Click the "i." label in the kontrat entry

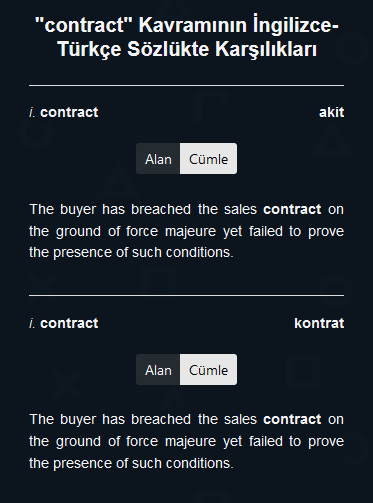coord(32,323)
